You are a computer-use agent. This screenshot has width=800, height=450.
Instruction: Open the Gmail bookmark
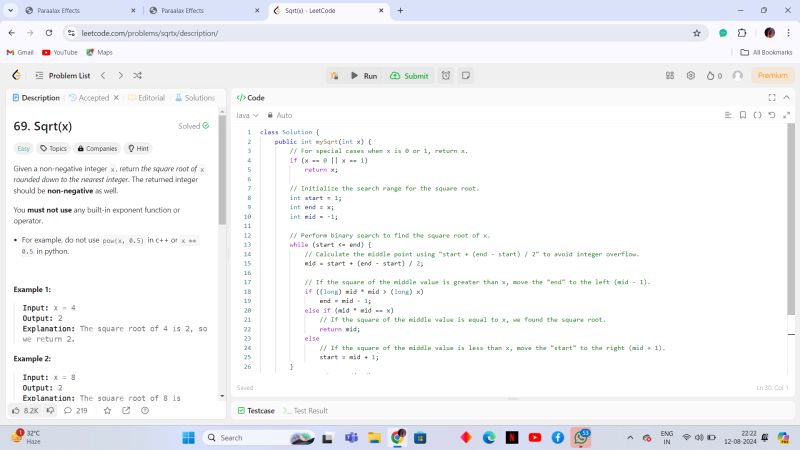click(x=20, y=52)
